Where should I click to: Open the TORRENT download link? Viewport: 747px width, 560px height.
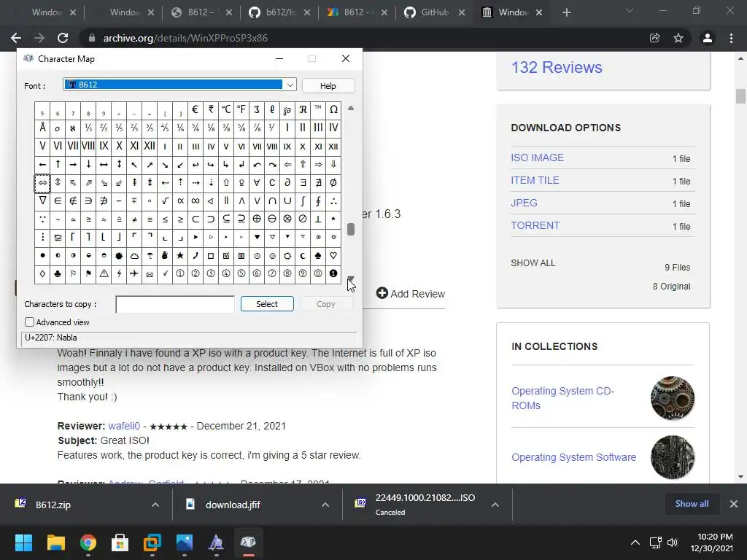(535, 226)
